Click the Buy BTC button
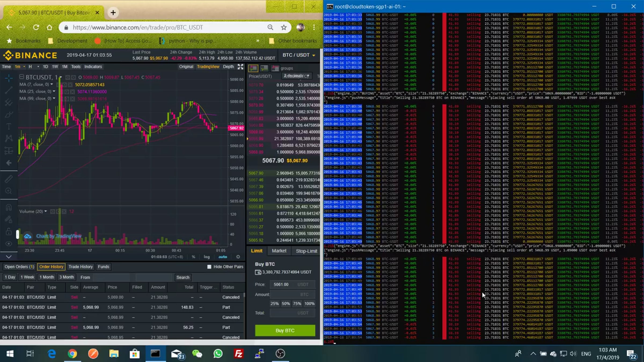This screenshot has height=362, width=644. (285, 330)
